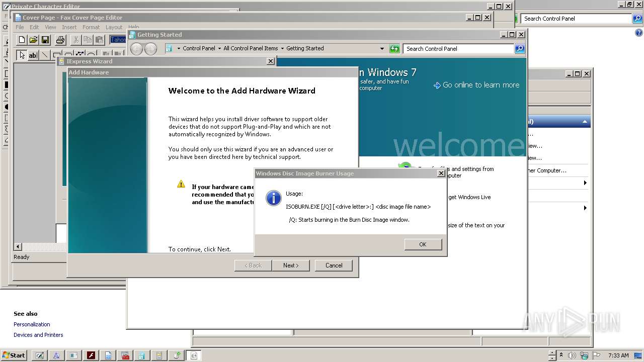Click the Back arrow in Getting Started window
644x362 pixels.
136,49
